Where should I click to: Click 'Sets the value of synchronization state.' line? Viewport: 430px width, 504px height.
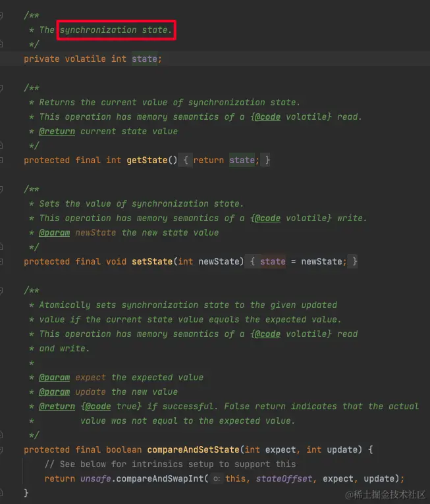tap(141, 203)
